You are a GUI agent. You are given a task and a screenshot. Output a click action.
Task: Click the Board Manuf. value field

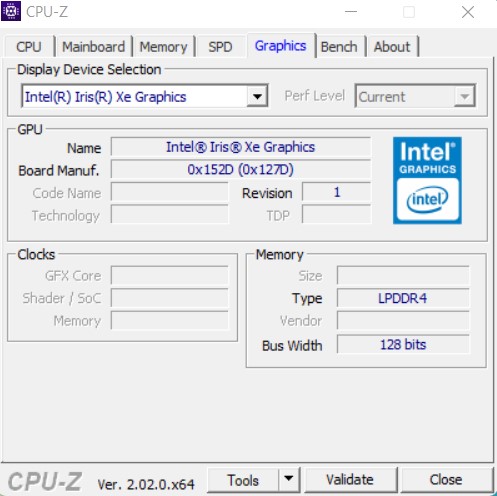[x=241, y=170]
